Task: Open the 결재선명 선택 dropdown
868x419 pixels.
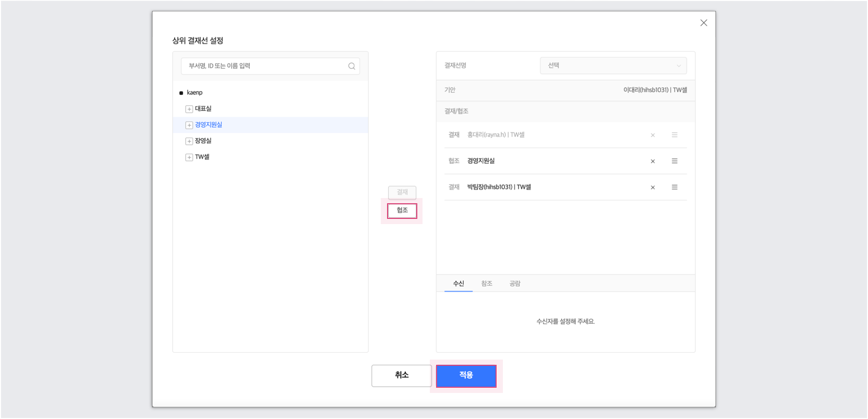Action: click(x=613, y=66)
